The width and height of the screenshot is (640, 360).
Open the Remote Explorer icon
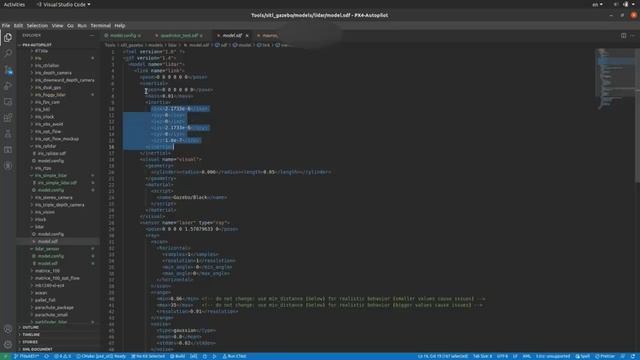coord(8,102)
